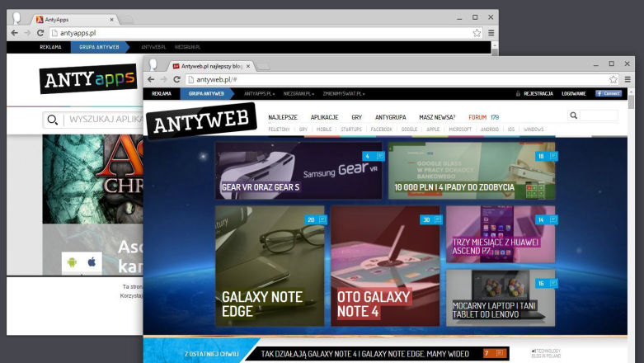Click the profile avatar in the Antyweb window
Viewport: 644px width, 363px height.
[x=153, y=64]
